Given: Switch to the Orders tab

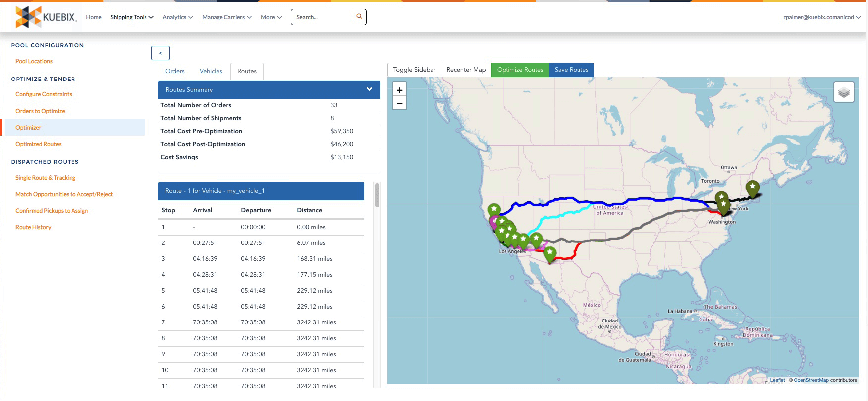Looking at the screenshot, I should coord(175,71).
